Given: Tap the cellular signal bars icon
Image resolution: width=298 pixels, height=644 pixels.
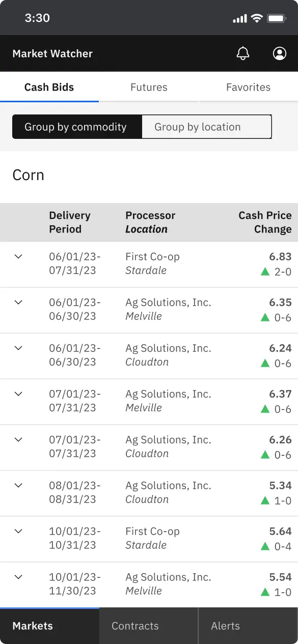Looking at the screenshot, I should coord(239,19).
